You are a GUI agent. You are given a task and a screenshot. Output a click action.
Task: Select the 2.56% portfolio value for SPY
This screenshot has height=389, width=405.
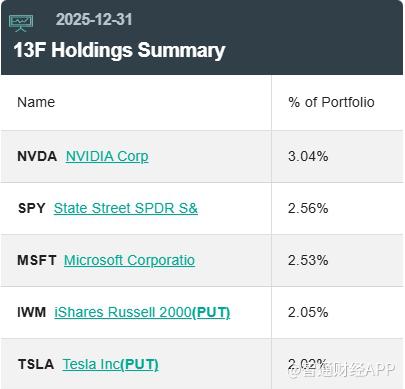pos(308,208)
